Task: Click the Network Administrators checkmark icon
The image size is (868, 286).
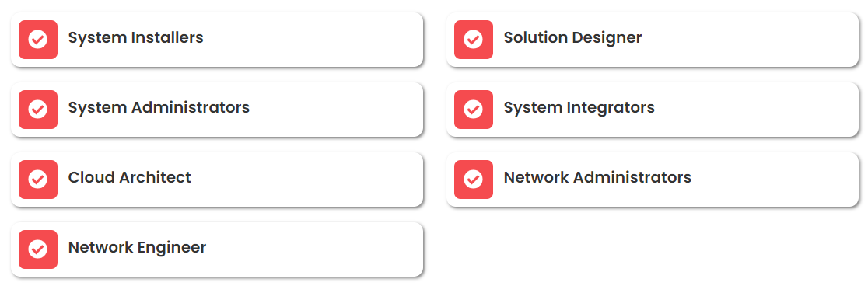Action: pos(474,180)
